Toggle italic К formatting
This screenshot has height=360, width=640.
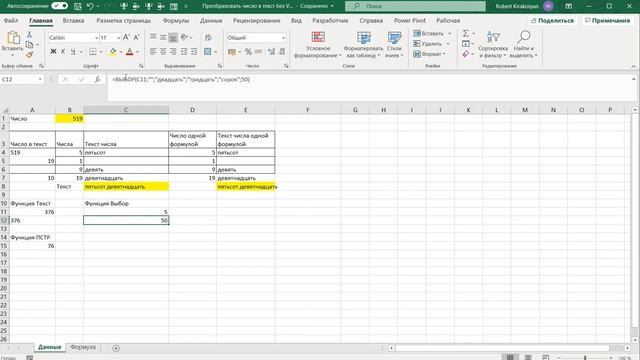(63, 51)
